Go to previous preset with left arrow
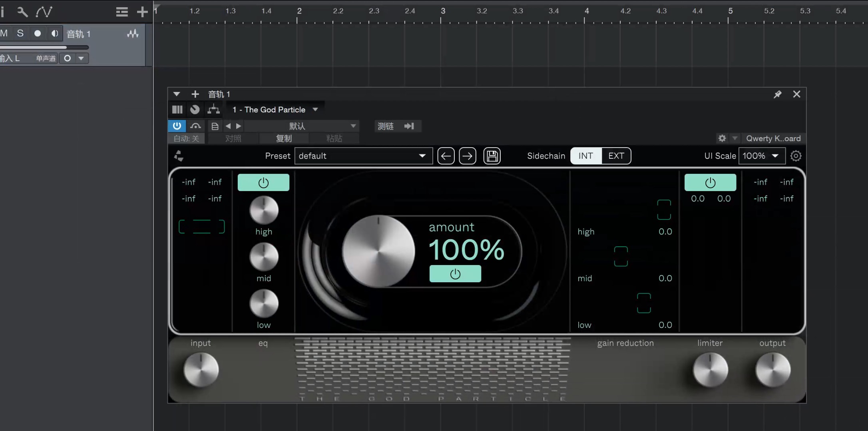The image size is (868, 431). (x=446, y=156)
